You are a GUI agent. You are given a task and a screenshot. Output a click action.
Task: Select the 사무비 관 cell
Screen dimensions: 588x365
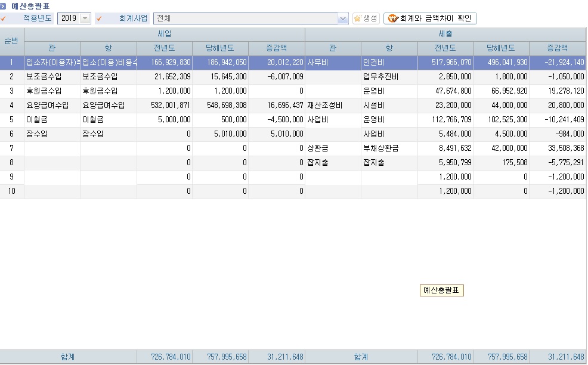[333, 63]
